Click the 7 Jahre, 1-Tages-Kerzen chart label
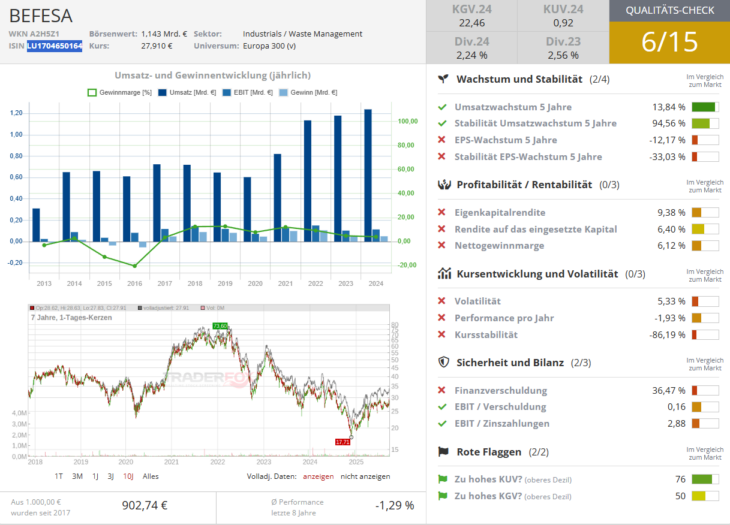730x525 pixels. tap(71, 317)
